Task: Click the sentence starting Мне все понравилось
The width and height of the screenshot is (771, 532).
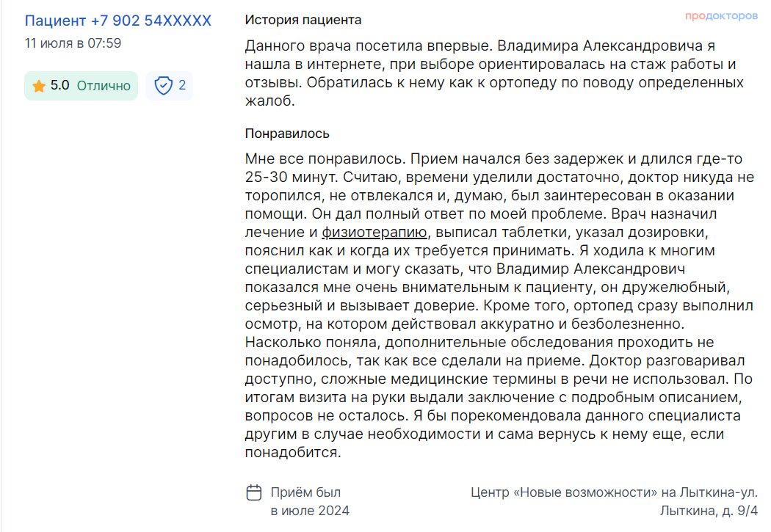Action: point(325,158)
